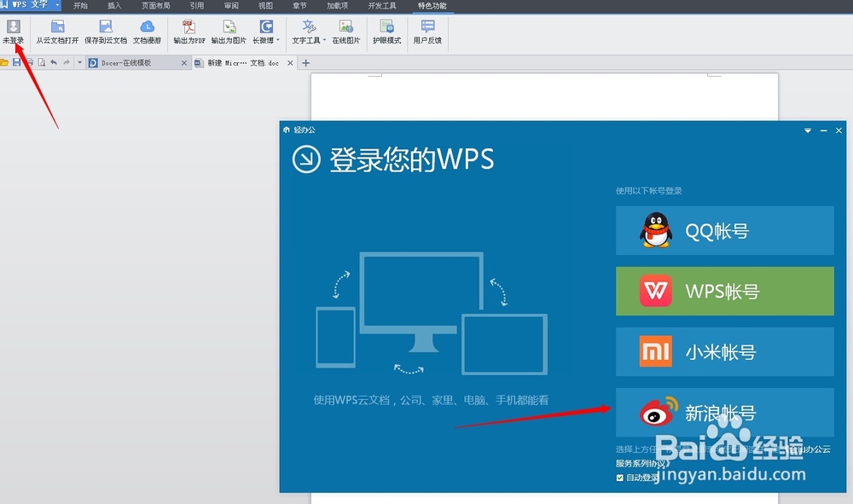Screen dimensions: 853x504
Task: Close the Docer-在线模板 tab
Action: click(184, 63)
